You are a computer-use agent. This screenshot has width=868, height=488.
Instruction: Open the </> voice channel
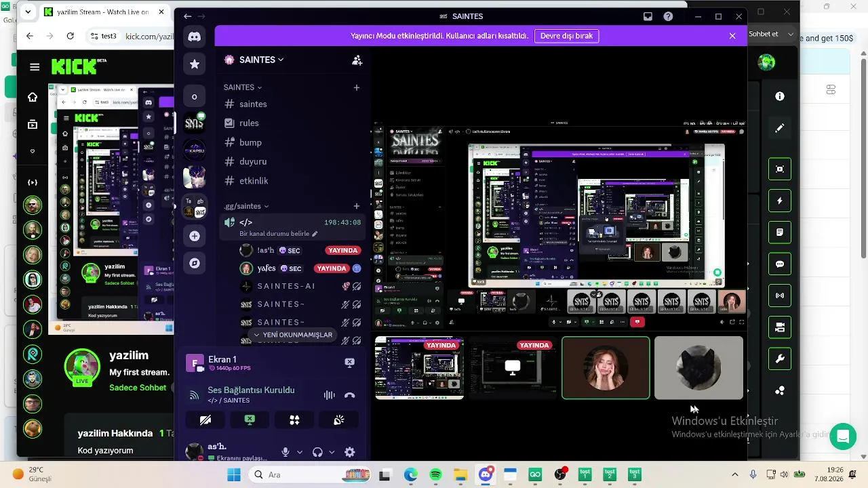tap(294, 222)
